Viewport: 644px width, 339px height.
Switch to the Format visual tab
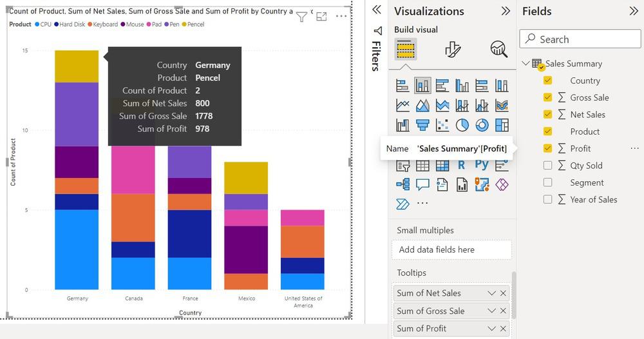click(453, 50)
